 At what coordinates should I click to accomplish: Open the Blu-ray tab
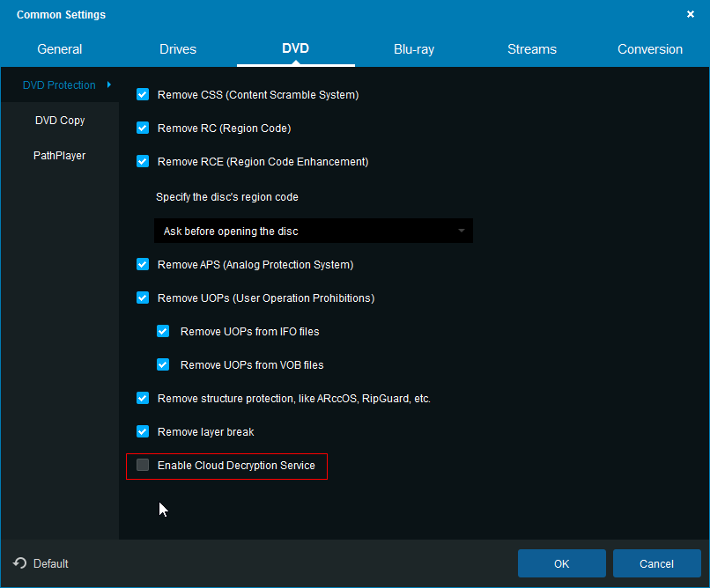[x=414, y=49]
